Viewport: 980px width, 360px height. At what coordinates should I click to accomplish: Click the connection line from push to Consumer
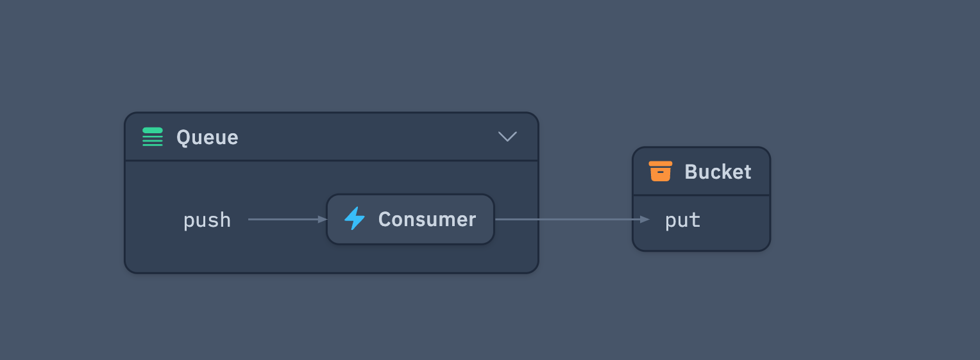point(282,219)
